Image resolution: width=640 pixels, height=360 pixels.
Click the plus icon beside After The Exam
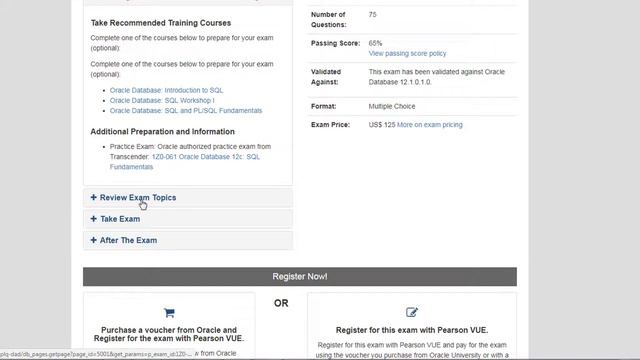93,240
